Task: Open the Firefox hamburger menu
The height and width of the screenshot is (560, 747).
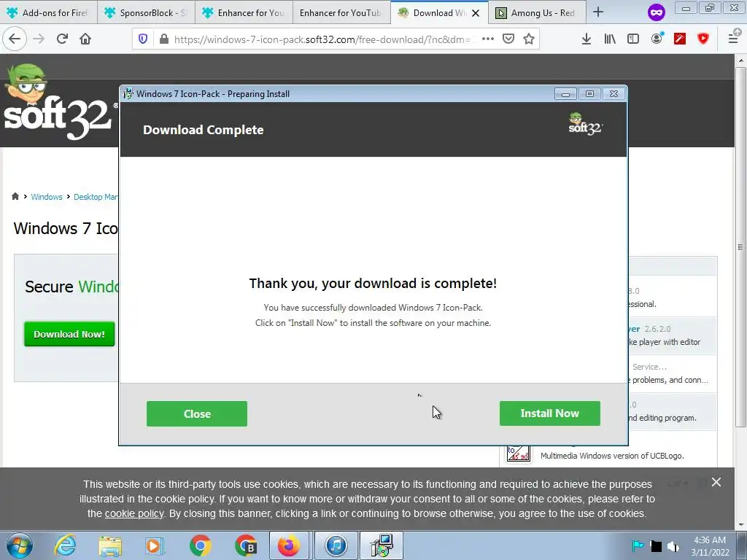Action: 734,38
